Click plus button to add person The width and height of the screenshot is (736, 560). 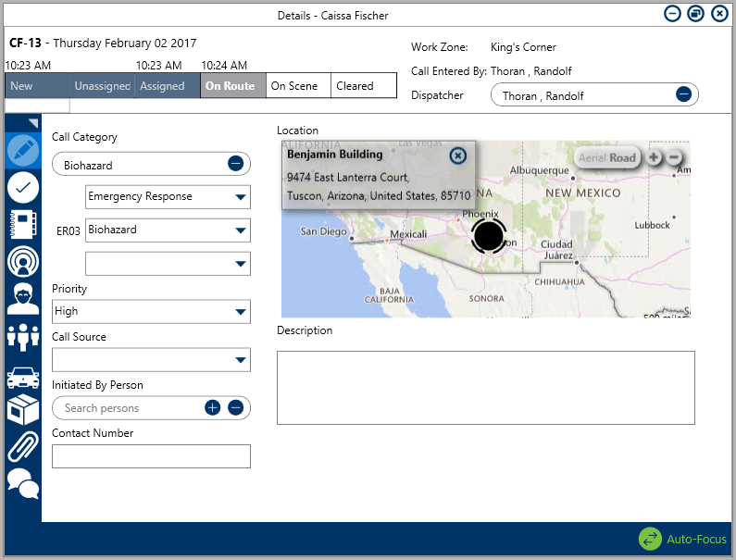[213, 408]
